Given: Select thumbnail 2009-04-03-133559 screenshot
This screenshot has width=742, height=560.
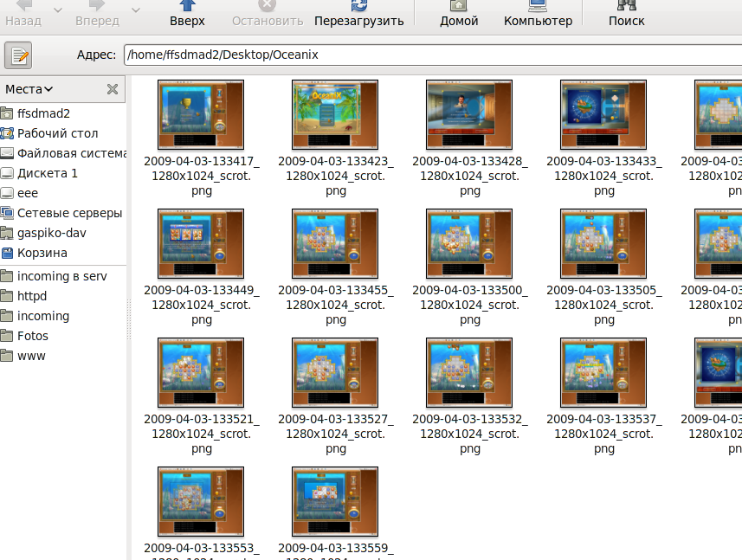Looking at the screenshot, I should point(335,502).
